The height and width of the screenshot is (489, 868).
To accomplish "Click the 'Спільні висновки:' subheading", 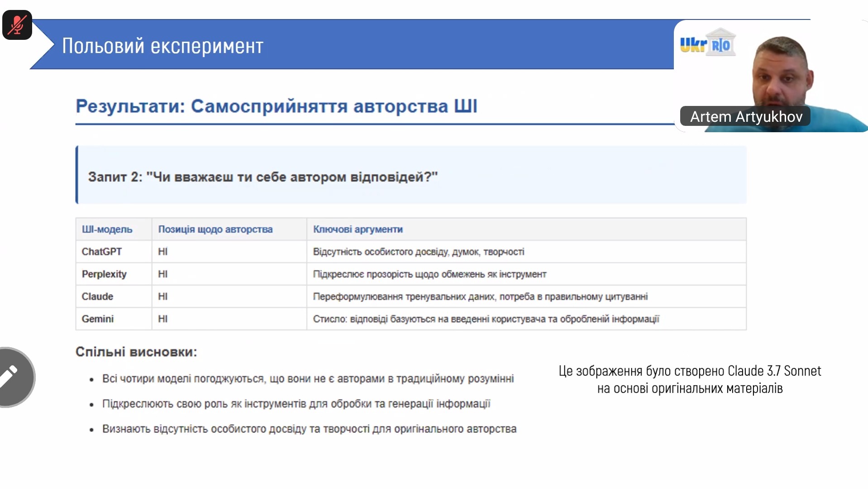I will pyautogui.click(x=136, y=352).
